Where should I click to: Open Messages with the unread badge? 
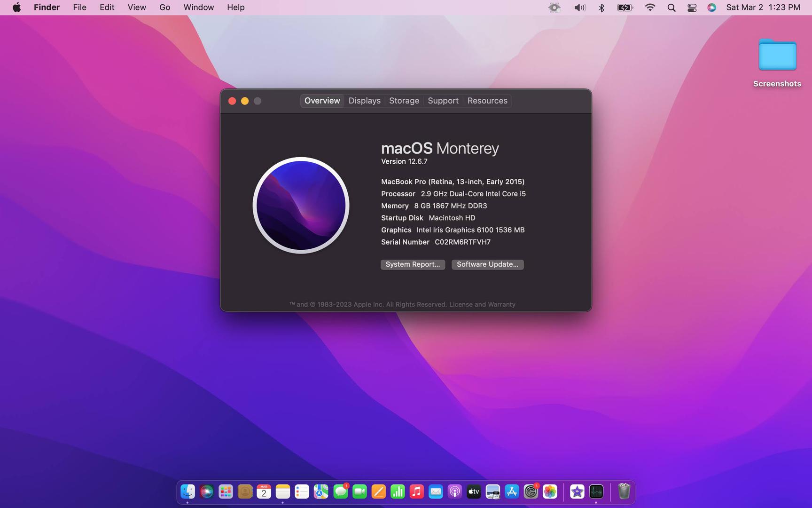click(x=341, y=492)
